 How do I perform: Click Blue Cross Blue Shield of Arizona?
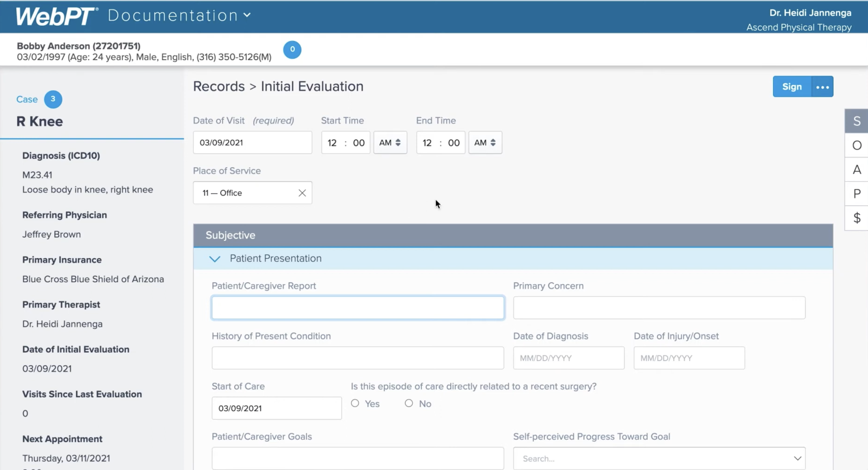coord(93,279)
